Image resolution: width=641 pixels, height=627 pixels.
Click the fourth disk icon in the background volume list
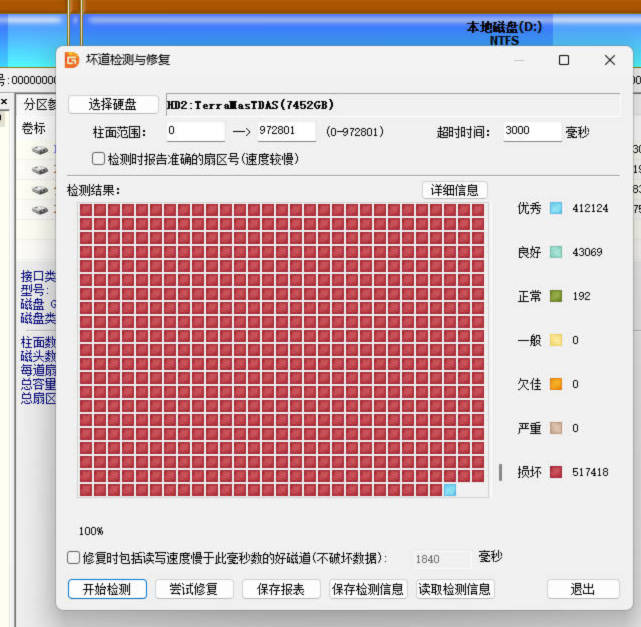pyautogui.click(x=40, y=210)
